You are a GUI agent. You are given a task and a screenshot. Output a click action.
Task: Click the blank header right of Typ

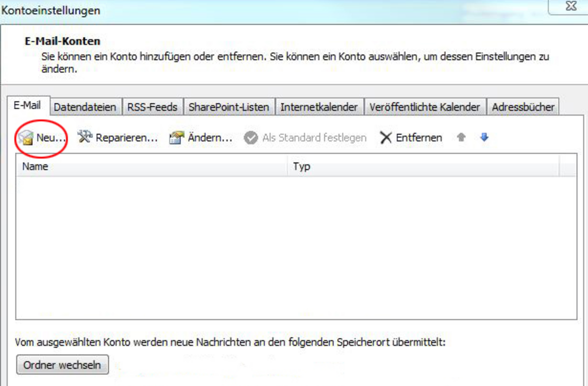coord(568,166)
